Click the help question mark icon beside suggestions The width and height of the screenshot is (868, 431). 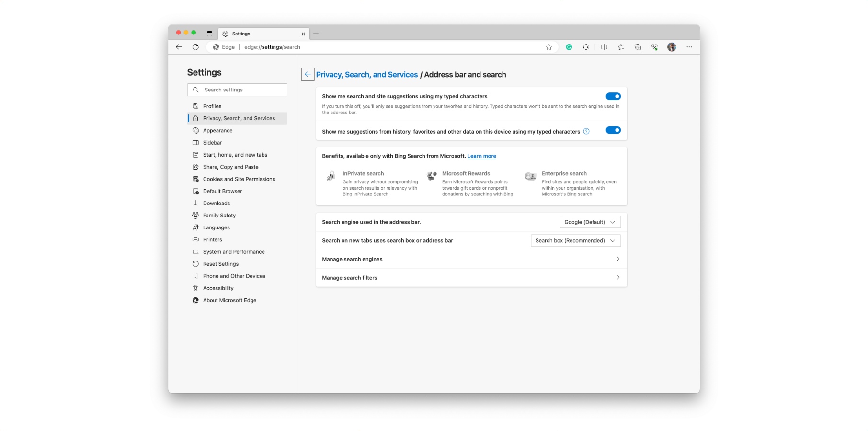(x=586, y=131)
